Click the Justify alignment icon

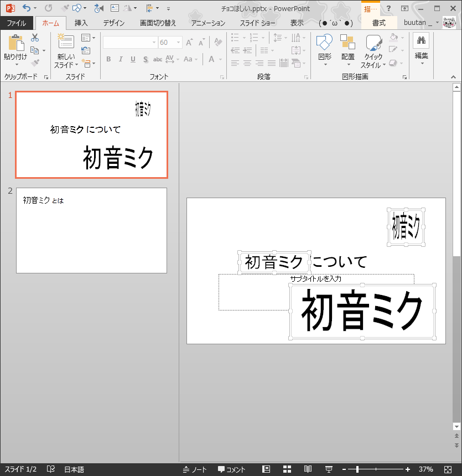(272, 63)
